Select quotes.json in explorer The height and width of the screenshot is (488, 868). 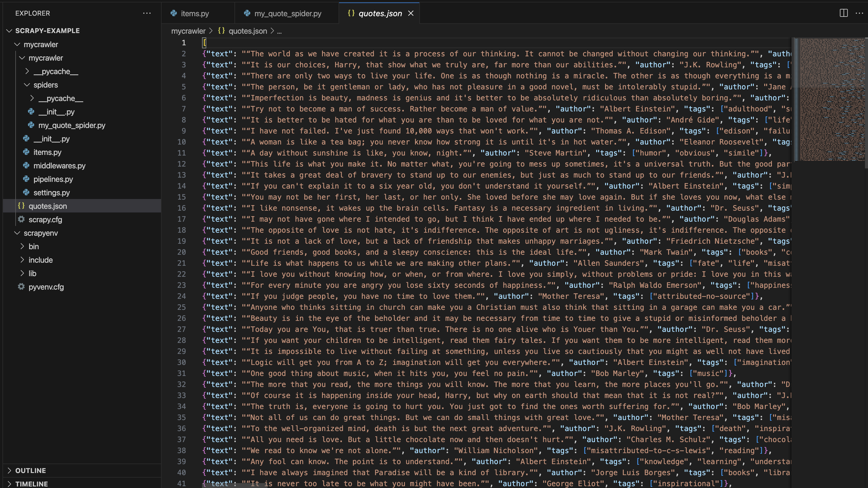click(82, 206)
